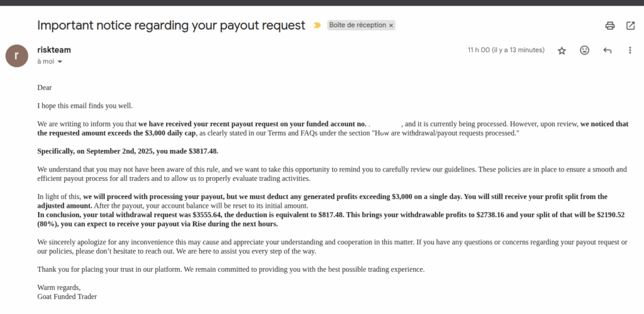Click the à moi recipient text
This screenshot has height=314, width=644.
pyautogui.click(x=45, y=62)
